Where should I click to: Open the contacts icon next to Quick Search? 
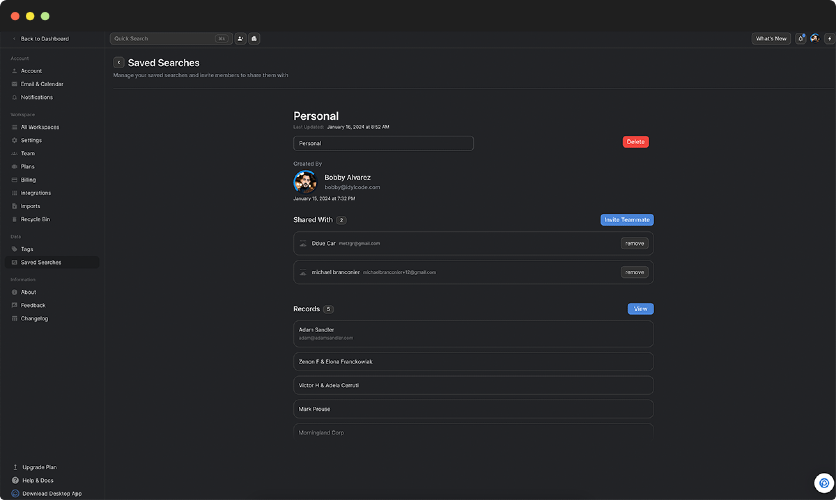tap(241, 39)
